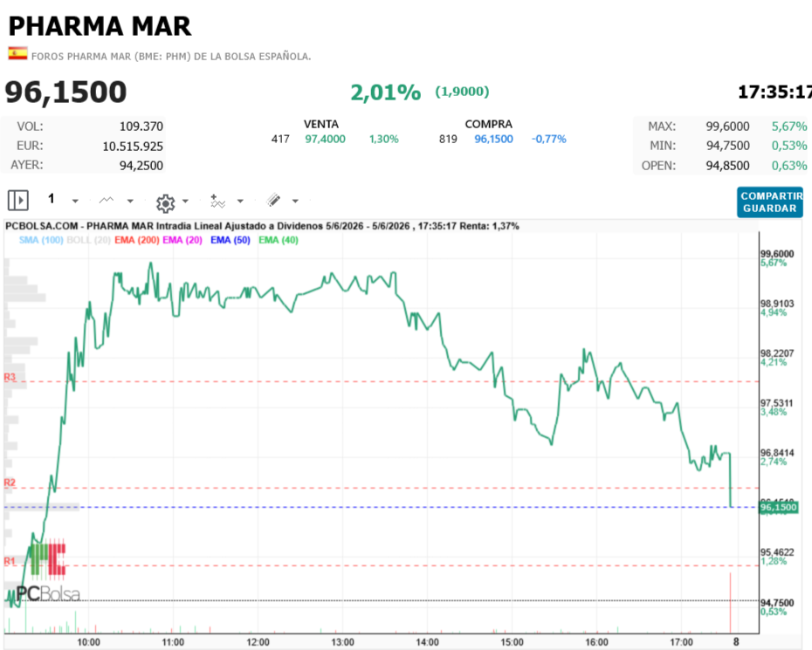Click the 96,8414 price axis label
This screenshot has height=650, width=812.
(x=777, y=453)
